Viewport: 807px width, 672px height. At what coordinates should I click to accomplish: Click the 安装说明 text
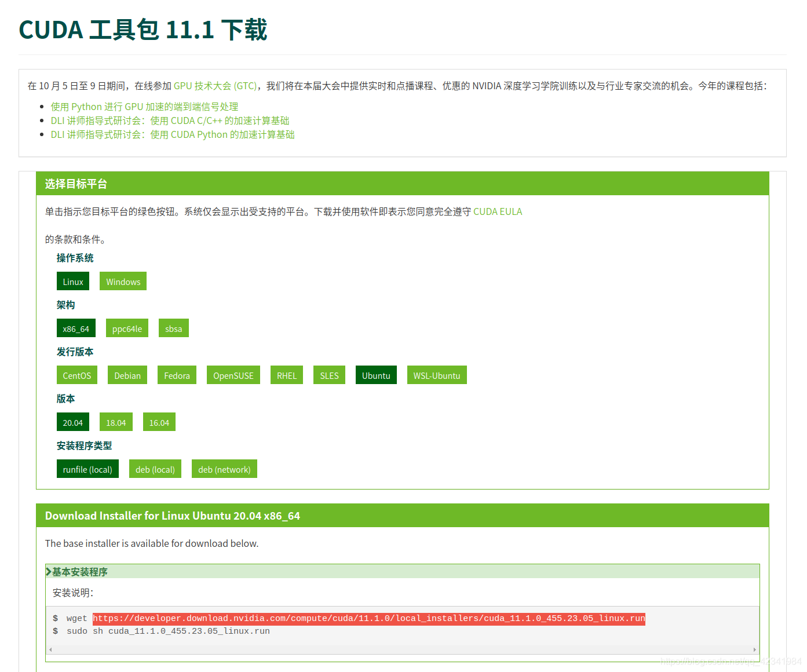73,593
